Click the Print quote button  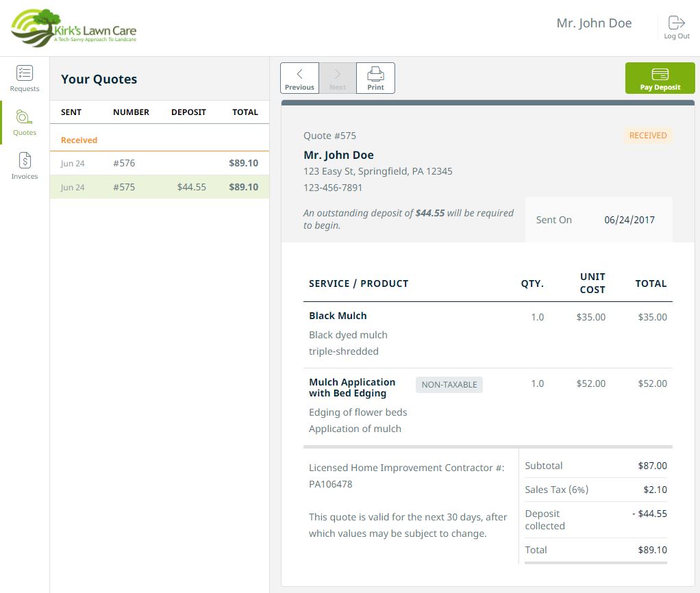point(375,78)
